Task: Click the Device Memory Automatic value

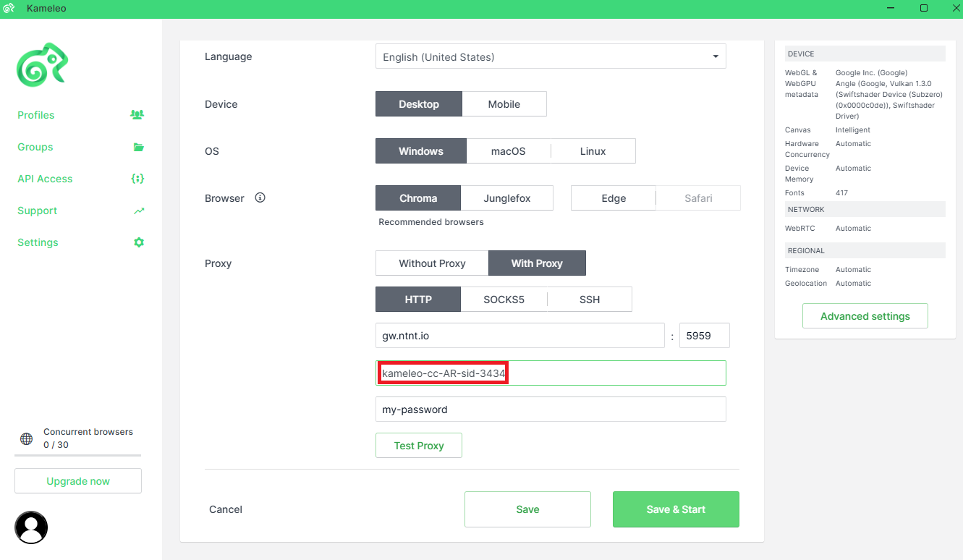Action: [853, 169]
